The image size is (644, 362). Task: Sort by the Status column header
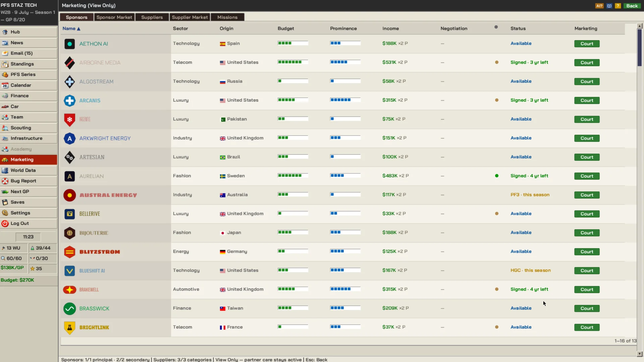518,28
